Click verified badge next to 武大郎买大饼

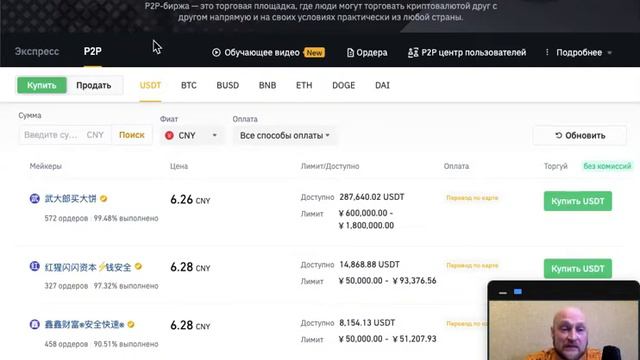[x=104, y=199]
